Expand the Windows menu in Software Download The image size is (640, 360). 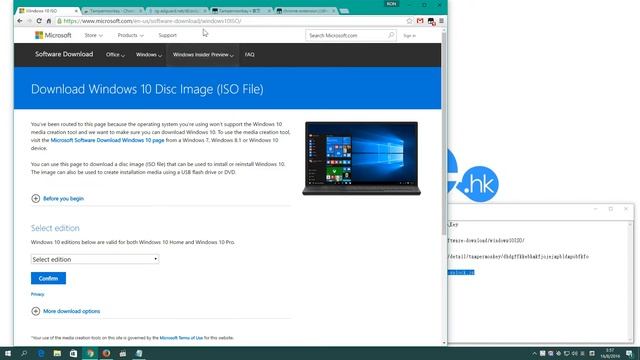[149, 55]
